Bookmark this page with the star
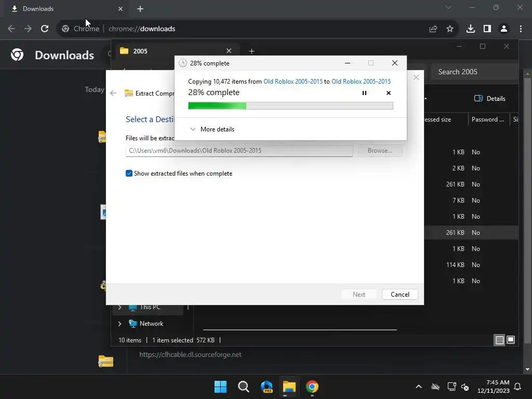Image resolution: width=532 pixels, height=399 pixels. tap(450, 29)
